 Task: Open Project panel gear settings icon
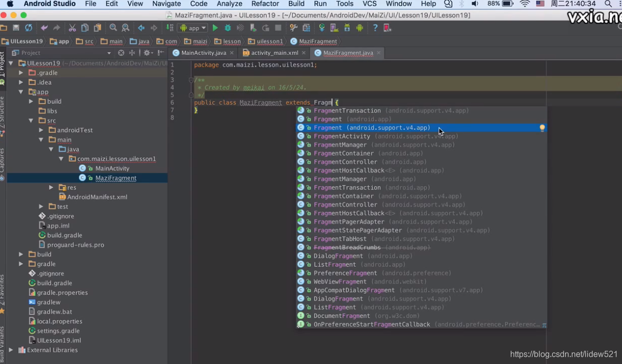147,53
